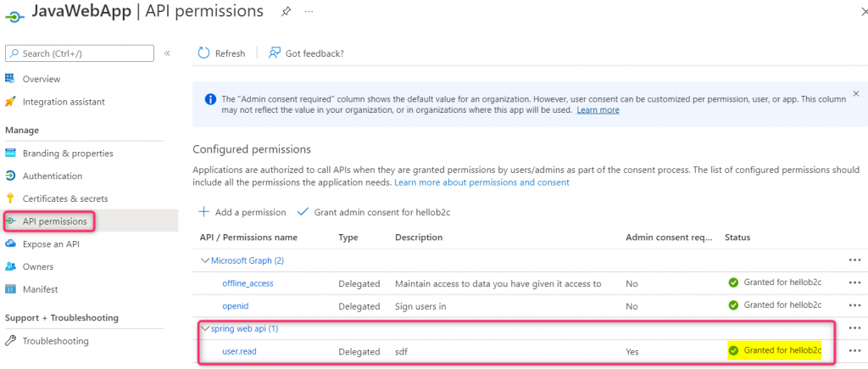Click 'sdf' description for user.read
This screenshot has height=369, width=868.
(402, 351)
